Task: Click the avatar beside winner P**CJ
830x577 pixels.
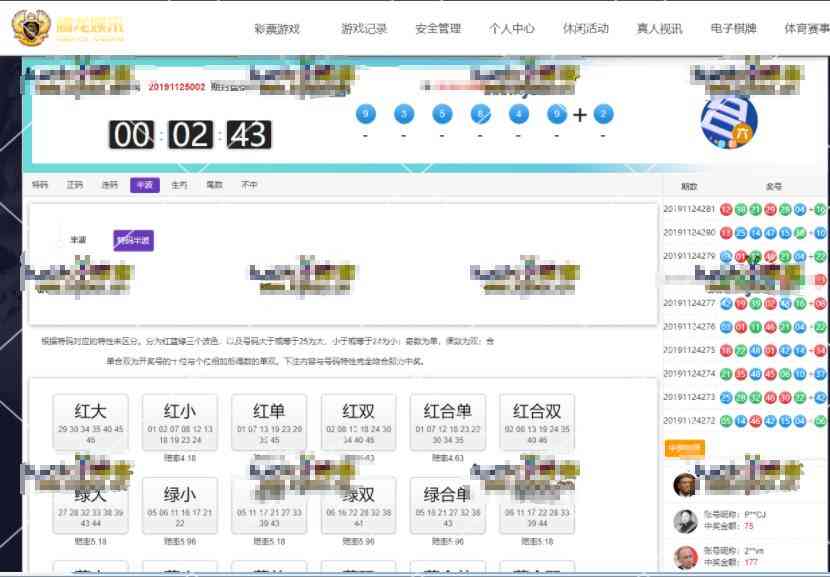Action: click(685, 521)
